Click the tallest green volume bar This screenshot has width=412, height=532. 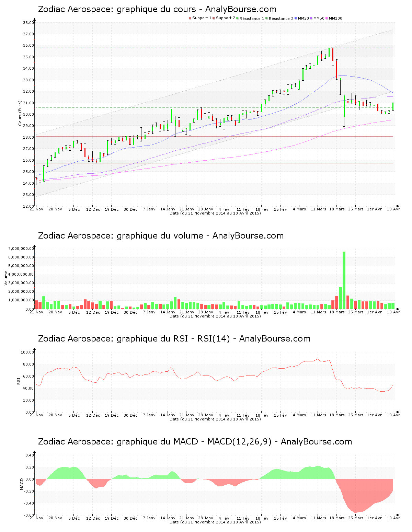[344, 280]
